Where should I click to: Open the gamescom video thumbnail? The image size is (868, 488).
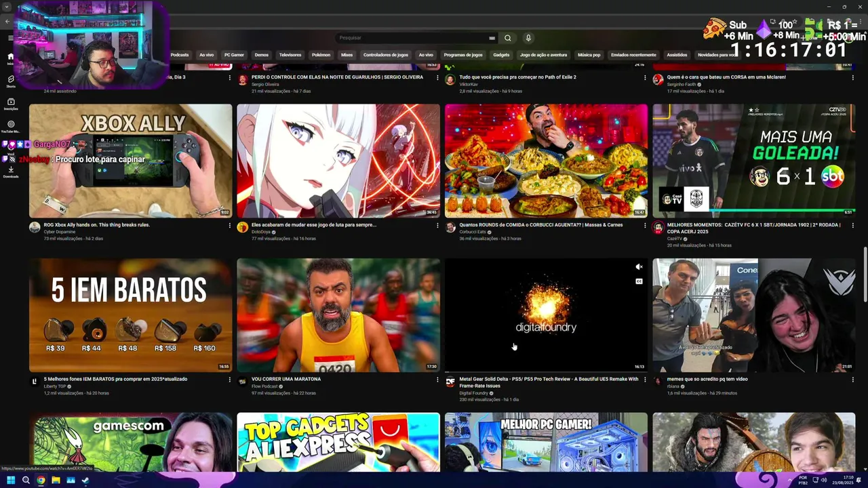130,442
